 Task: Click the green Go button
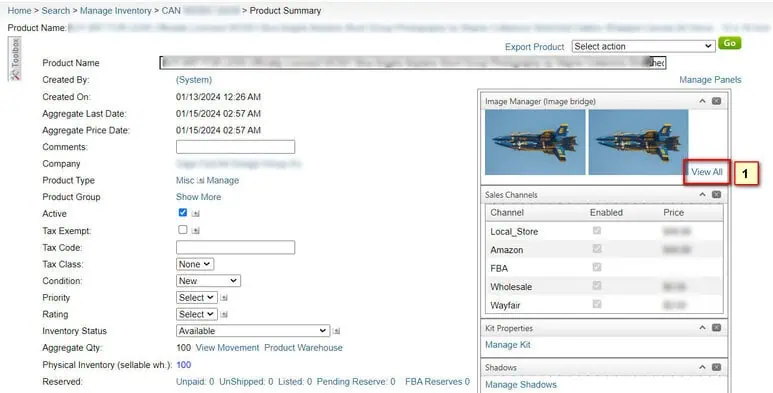[730, 43]
